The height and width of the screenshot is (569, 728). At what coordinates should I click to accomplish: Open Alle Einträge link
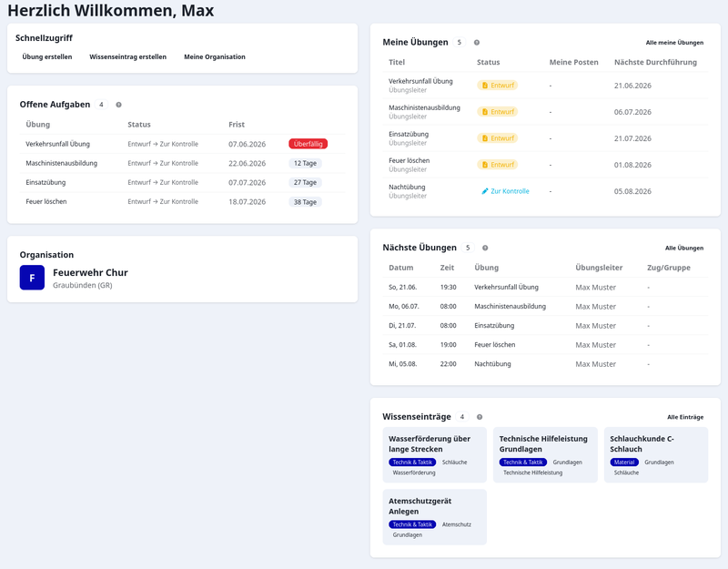[x=685, y=417]
